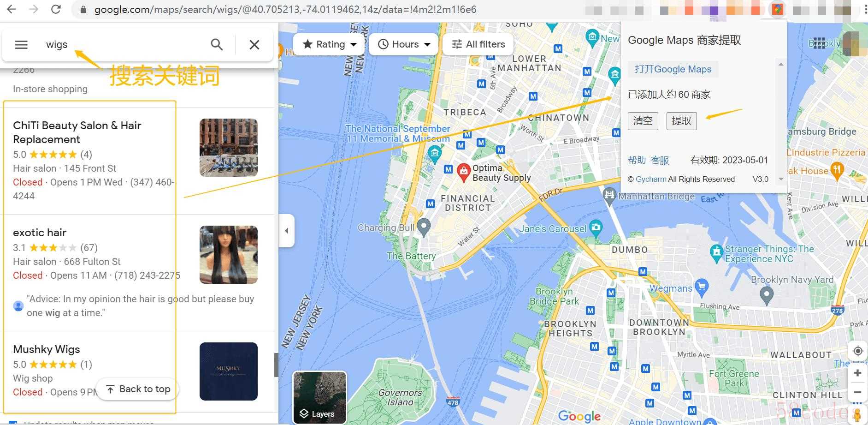Click the New Museum marker icon

pos(592,38)
